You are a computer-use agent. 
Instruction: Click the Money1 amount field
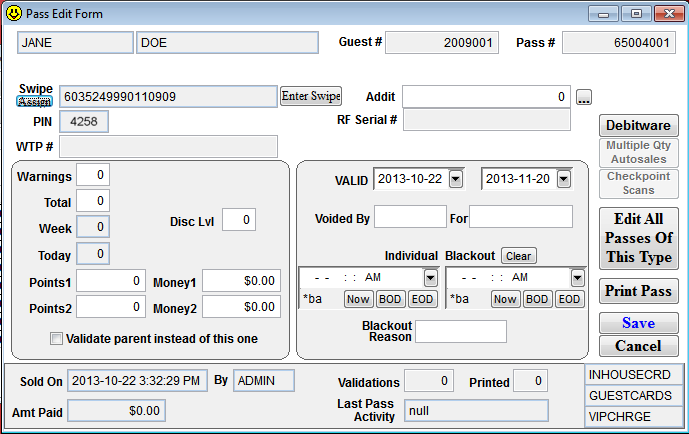click(241, 281)
